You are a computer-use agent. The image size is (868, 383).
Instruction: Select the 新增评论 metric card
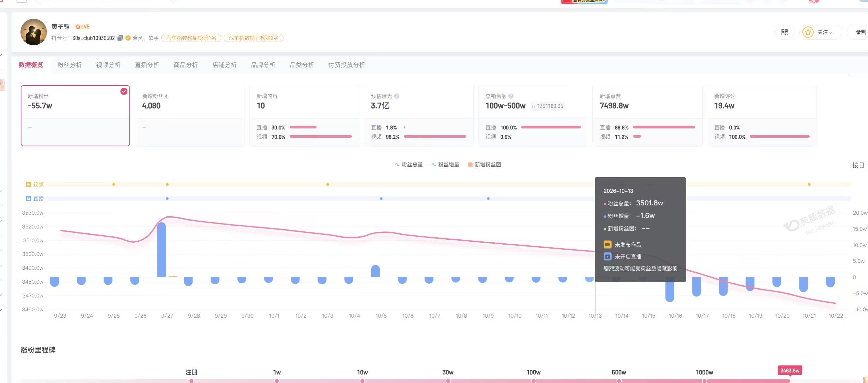coord(762,116)
